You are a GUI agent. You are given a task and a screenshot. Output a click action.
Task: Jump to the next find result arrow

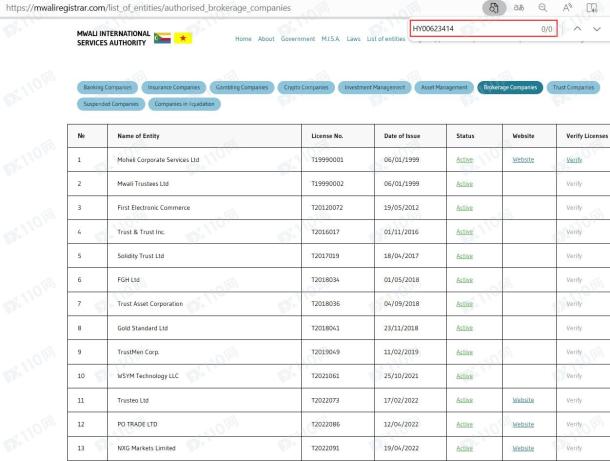(x=597, y=29)
